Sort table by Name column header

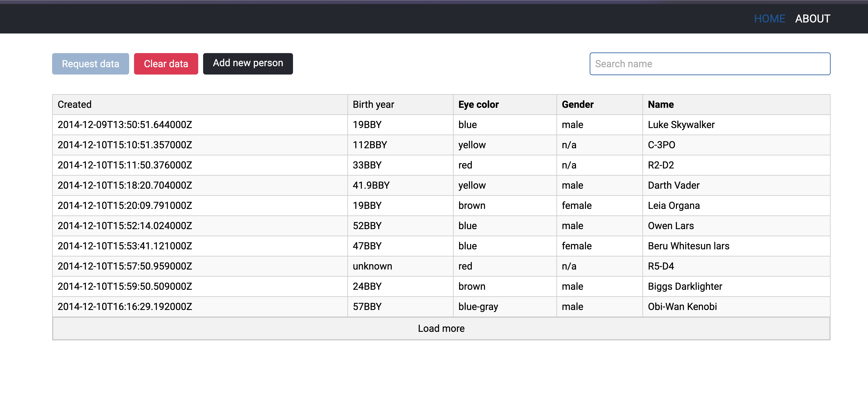(660, 104)
